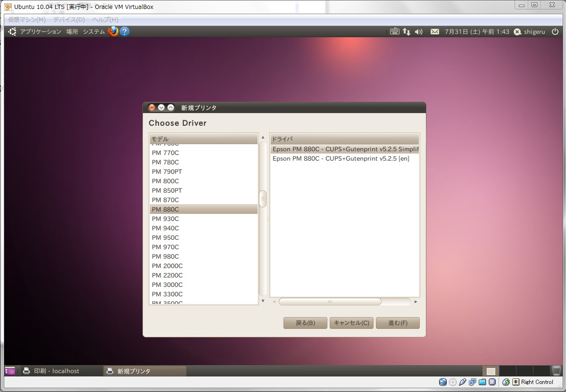This screenshot has height=392, width=566.
Task: Open the アプリケーション menu
Action: coord(41,32)
